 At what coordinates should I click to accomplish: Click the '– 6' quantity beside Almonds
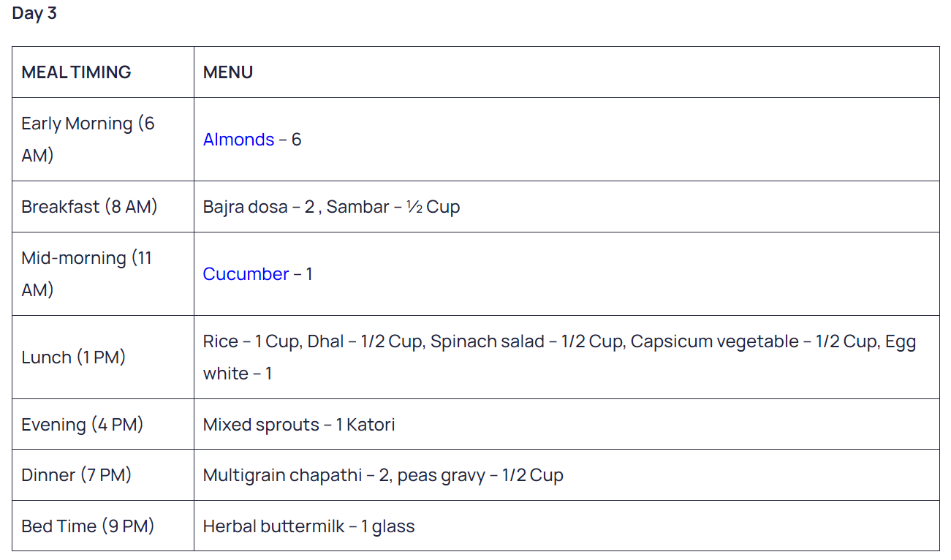click(x=290, y=140)
